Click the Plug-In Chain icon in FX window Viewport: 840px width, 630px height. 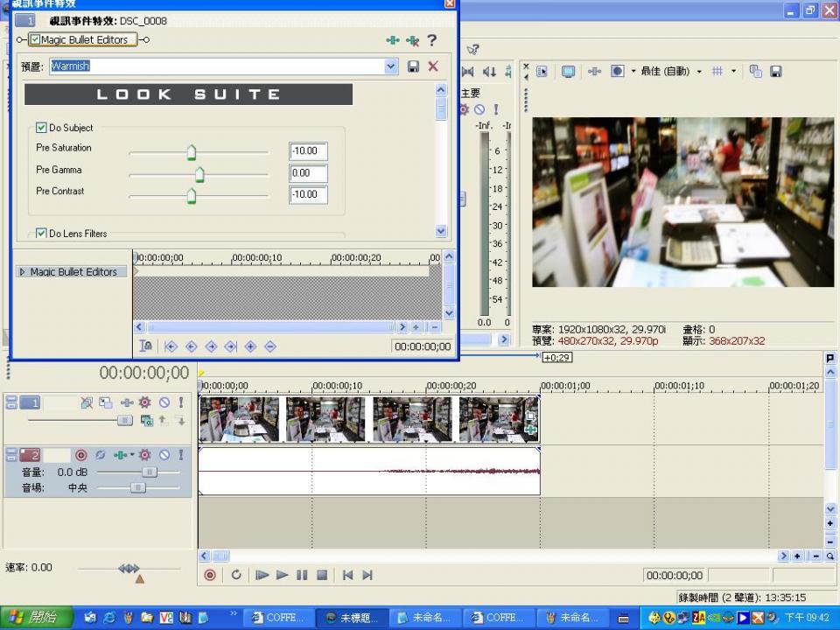(x=393, y=40)
